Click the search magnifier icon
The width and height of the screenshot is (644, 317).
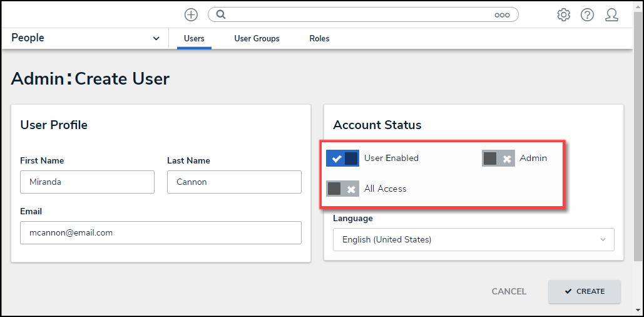point(221,14)
